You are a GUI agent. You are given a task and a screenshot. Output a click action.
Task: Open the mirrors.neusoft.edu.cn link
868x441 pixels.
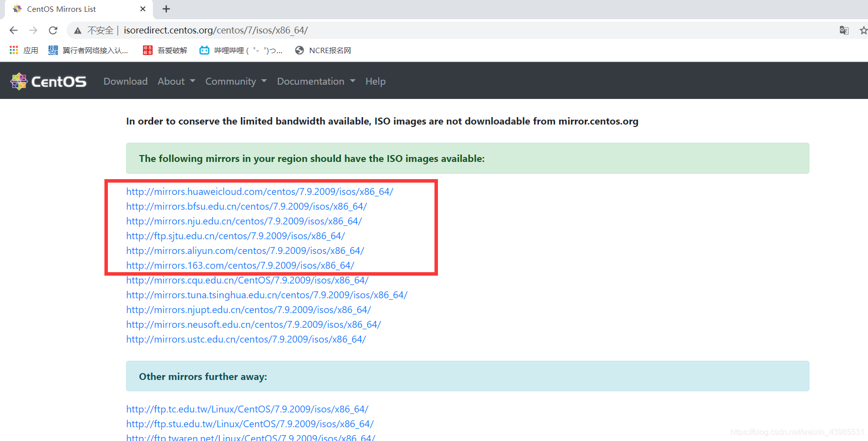click(x=253, y=324)
